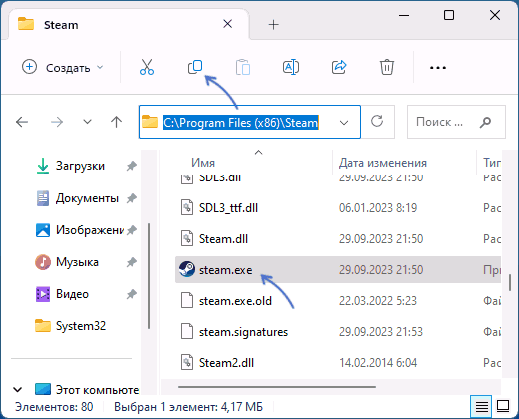
Task: Open the Создать dropdown button
Action: 63,67
